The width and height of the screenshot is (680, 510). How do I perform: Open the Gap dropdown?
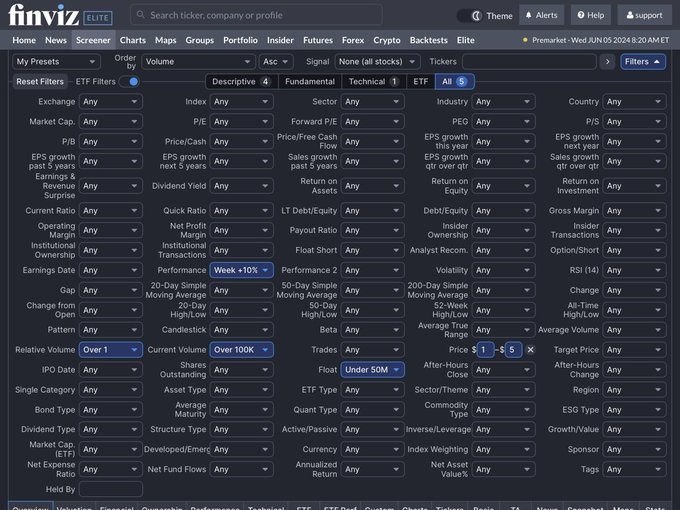pyautogui.click(x=111, y=290)
